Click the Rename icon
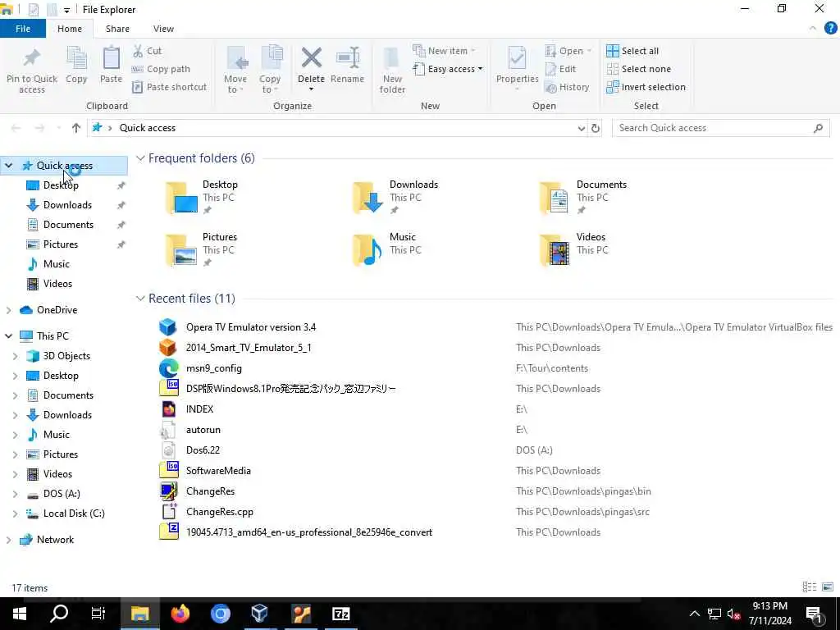Image resolution: width=840 pixels, height=630 pixels. click(x=347, y=58)
